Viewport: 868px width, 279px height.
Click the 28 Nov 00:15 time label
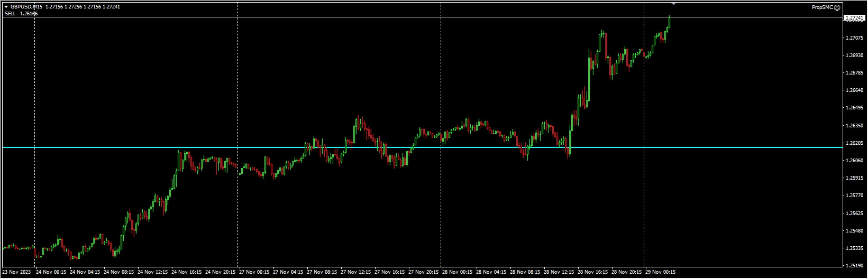[458, 273]
